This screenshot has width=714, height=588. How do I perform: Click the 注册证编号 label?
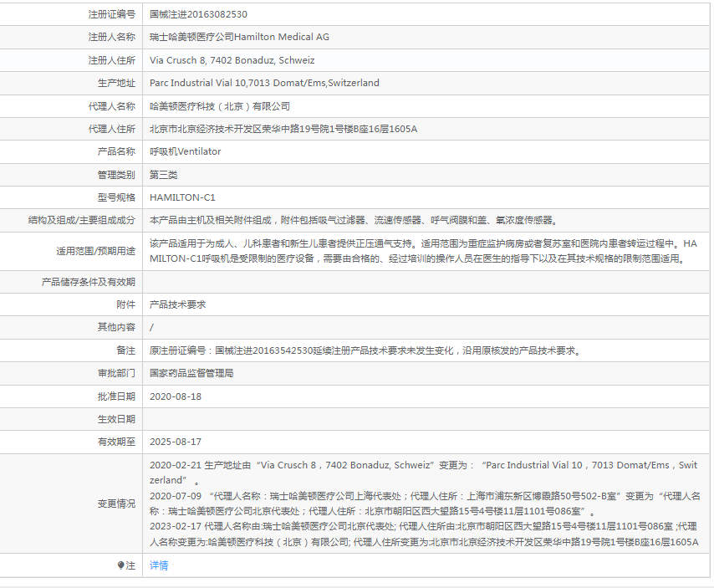pyautogui.click(x=112, y=14)
